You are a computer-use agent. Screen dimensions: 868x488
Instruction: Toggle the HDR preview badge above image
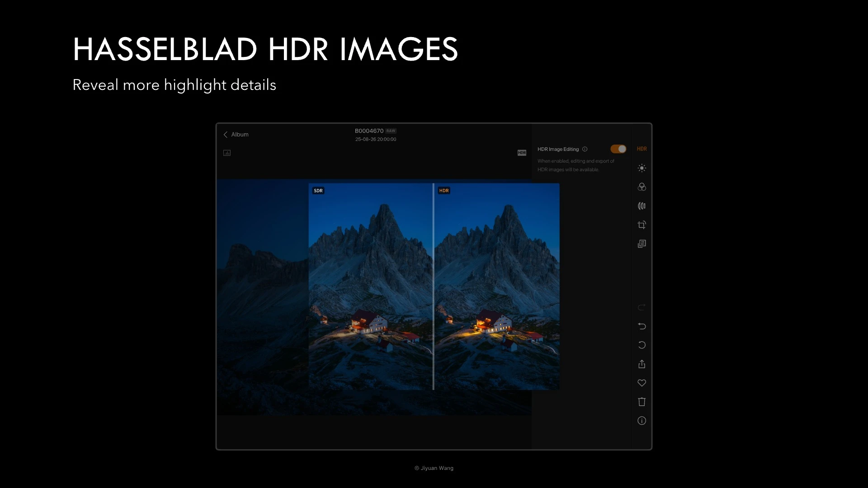click(522, 153)
